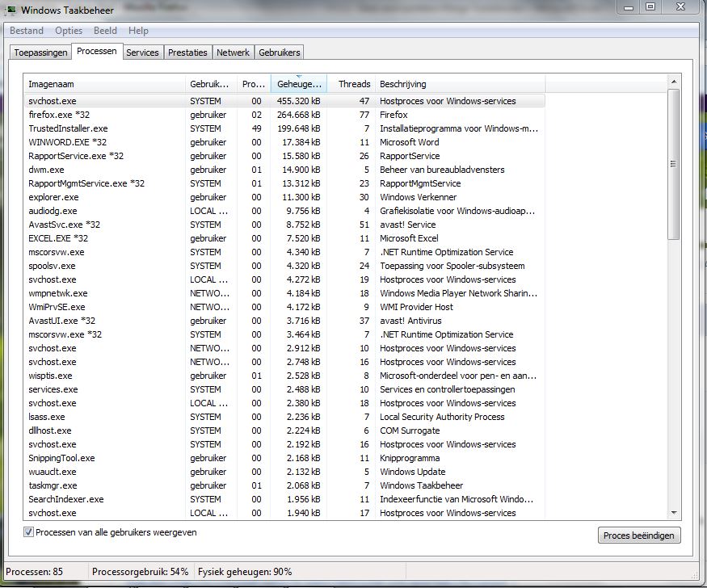Sort by the Gebruikersnaam column header
Image resolution: width=707 pixels, height=588 pixels.
click(x=211, y=84)
